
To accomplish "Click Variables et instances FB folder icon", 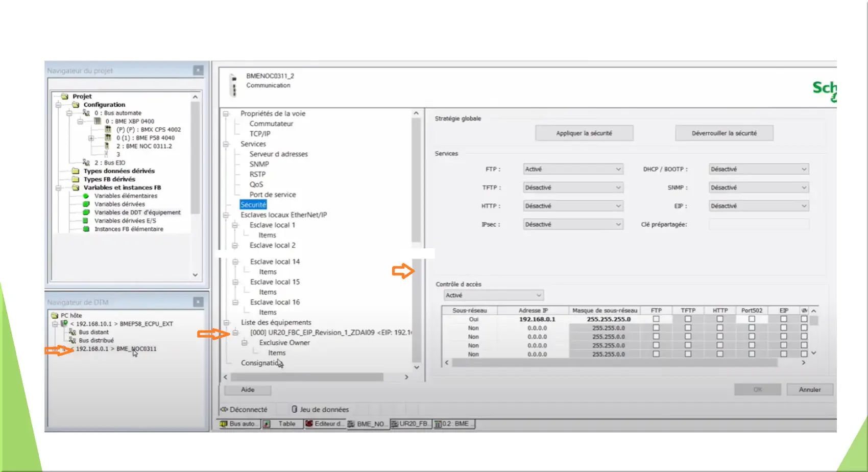I will tap(76, 187).
